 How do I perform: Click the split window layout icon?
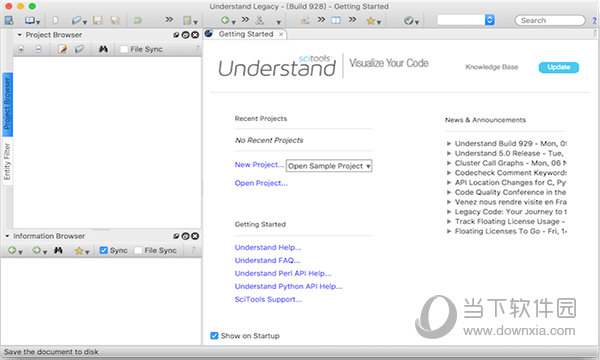pyautogui.click(x=336, y=20)
